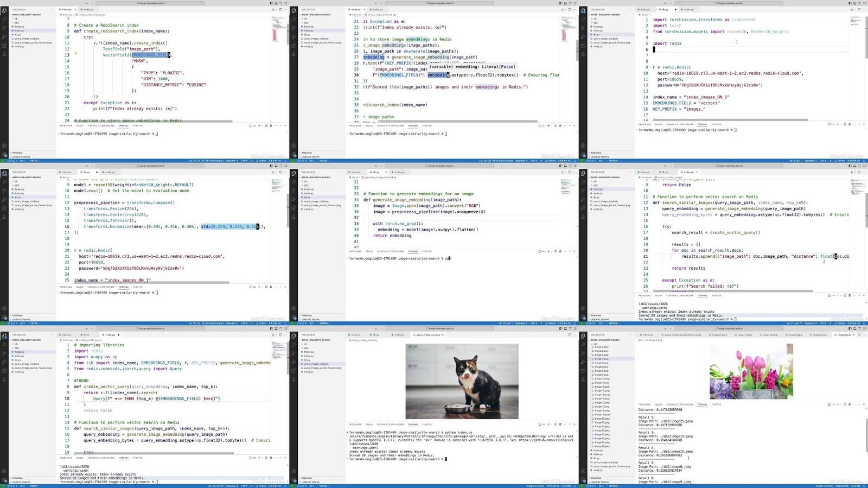Open SALIDA tab in cat image window
Image resolution: width=868 pixels, height=488 pixels.
[369, 424]
